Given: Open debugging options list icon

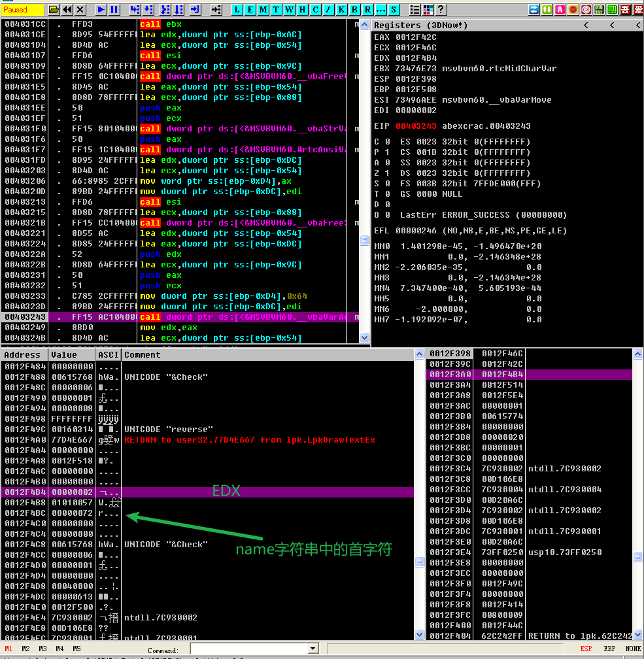Looking at the screenshot, I should pos(415,9).
